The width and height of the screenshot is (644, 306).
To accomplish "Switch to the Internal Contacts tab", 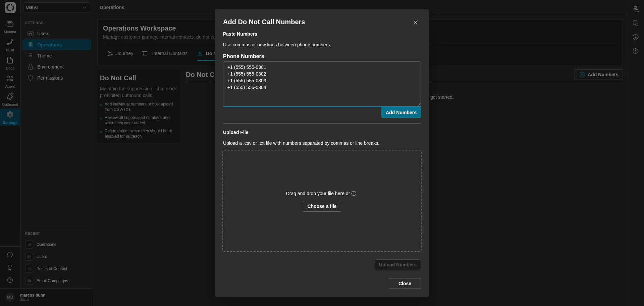I will click(165, 53).
